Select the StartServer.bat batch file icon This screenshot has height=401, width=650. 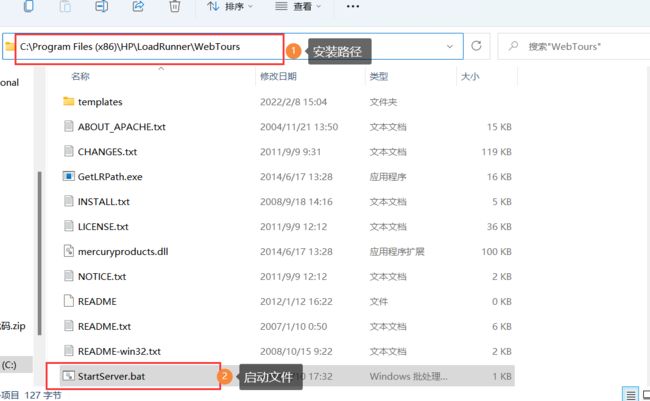point(68,376)
